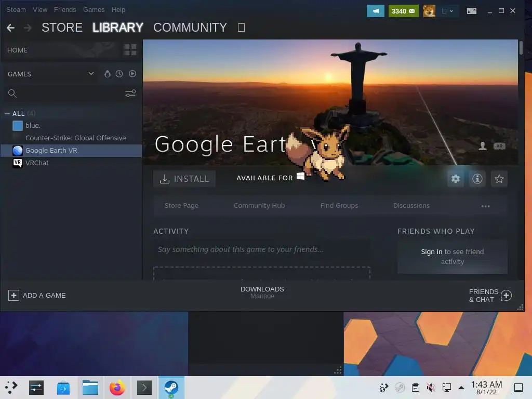Open the Games menu

click(x=94, y=10)
